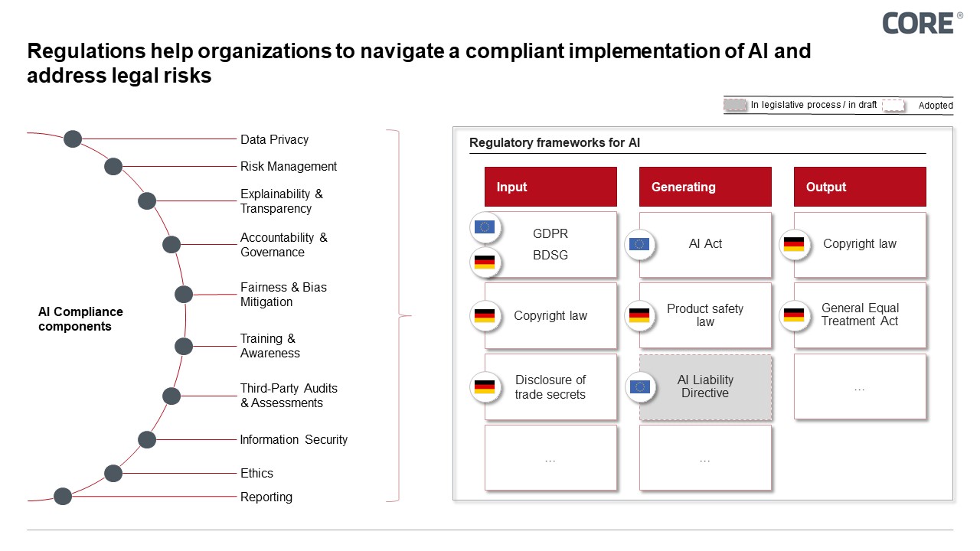The height and width of the screenshot is (551, 980).
Task: Click the EU flag on the AI Act box
Action: 640,244
